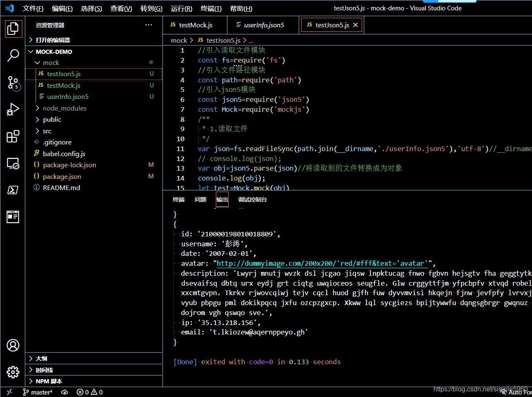Open the Explorer view in activity bar

(13, 29)
